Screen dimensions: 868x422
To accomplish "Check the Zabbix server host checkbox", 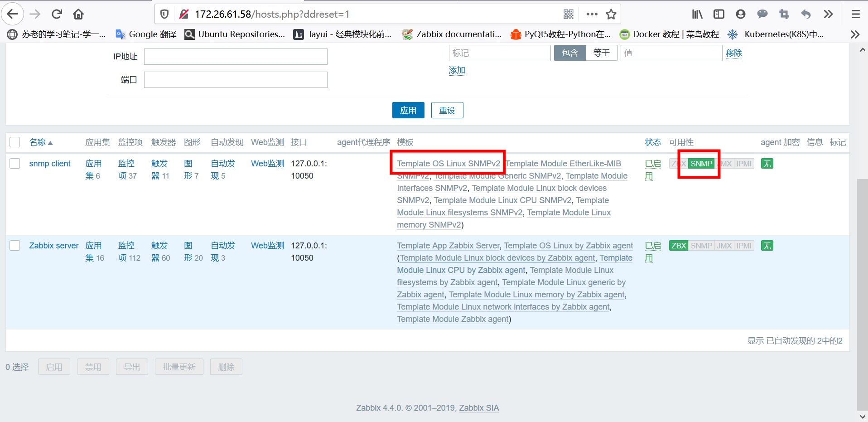I will tap(15, 246).
